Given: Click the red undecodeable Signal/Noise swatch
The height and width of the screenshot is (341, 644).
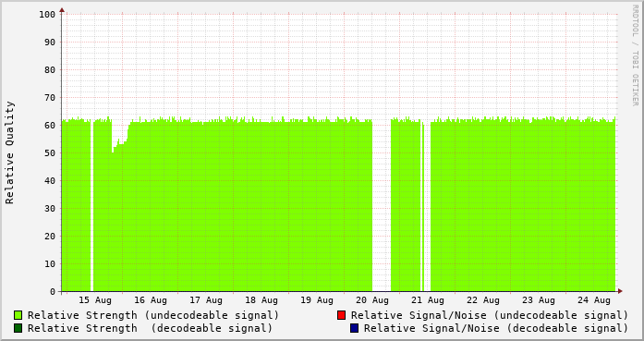Looking at the screenshot, I should (x=341, y=315).
